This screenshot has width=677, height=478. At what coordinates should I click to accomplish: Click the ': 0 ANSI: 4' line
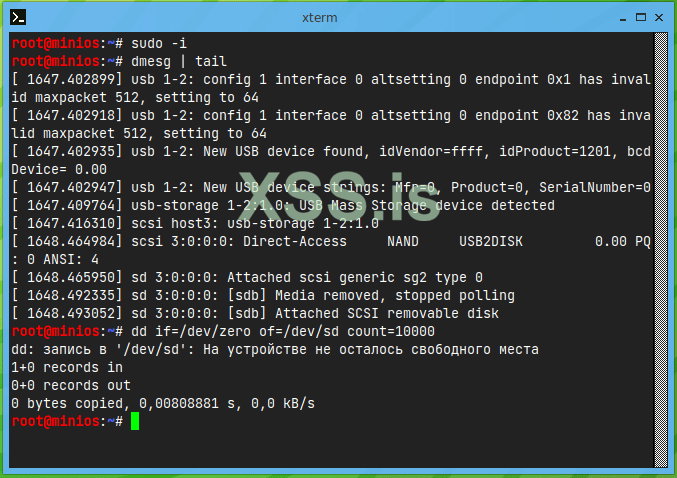[x=55, y=260]
